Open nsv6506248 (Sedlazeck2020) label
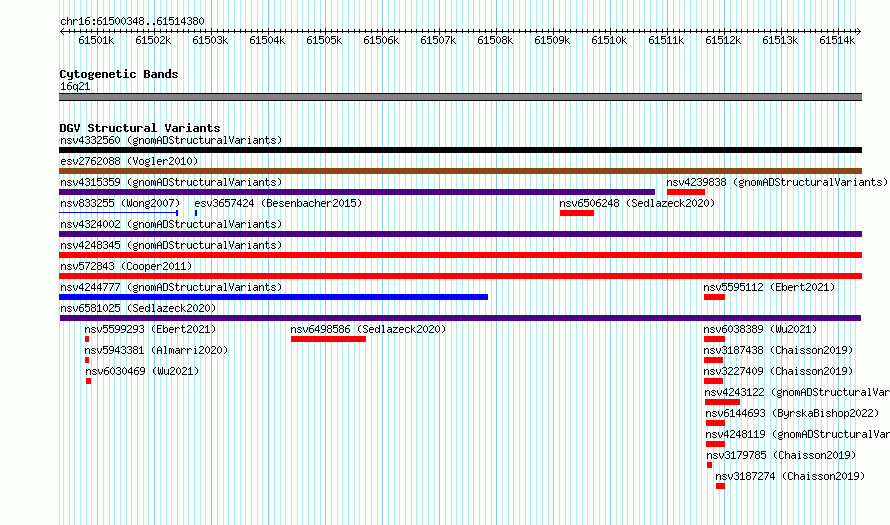The height and width of the screenshot is (525, 890). [637, 203]
